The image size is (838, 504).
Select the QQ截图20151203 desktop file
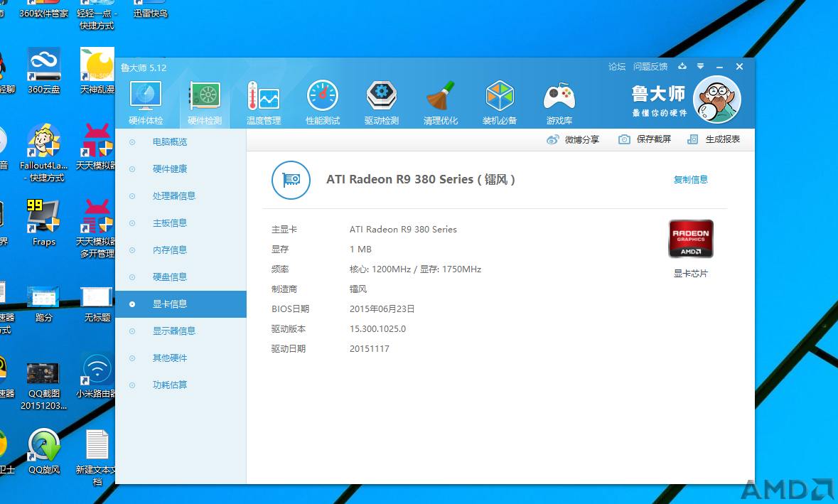(44, 386)
